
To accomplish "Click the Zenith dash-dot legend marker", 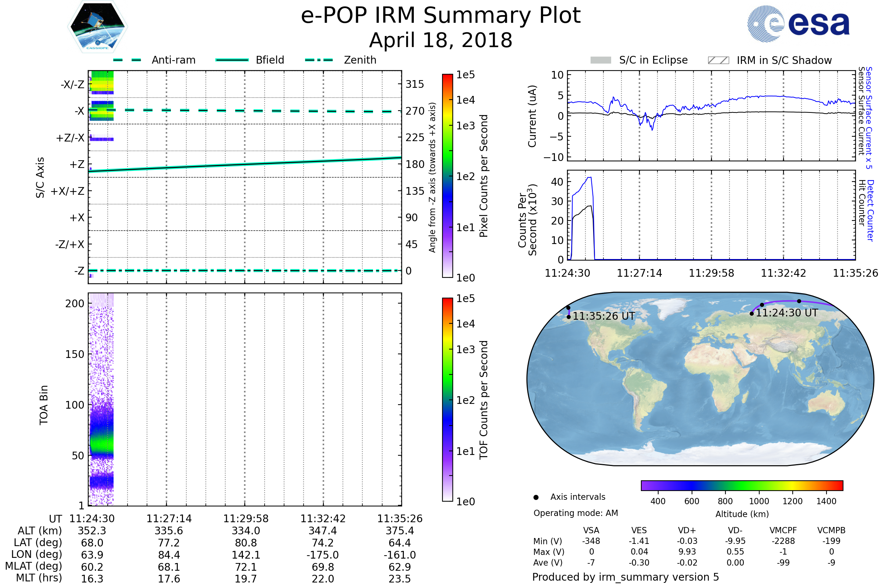I will point(319,60).
